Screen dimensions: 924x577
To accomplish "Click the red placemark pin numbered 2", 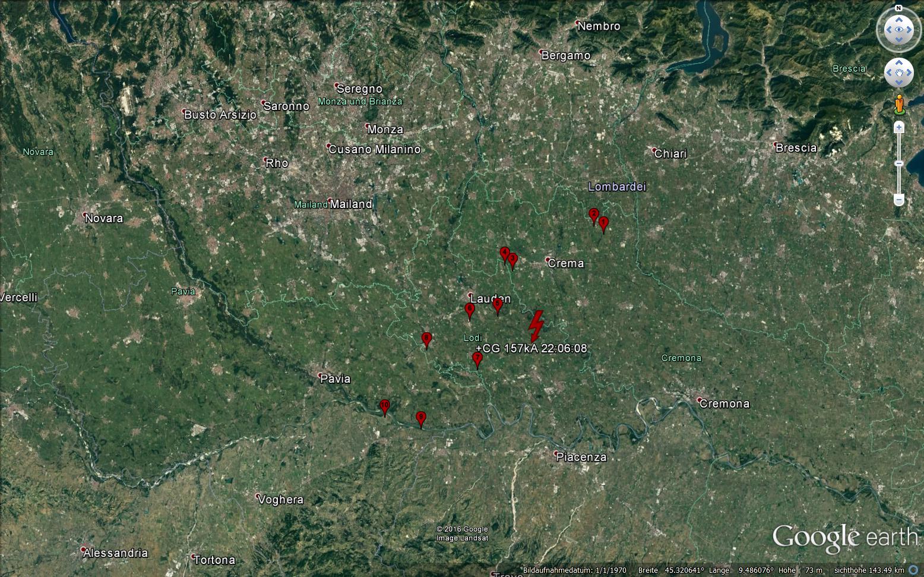I will point(593,216).
